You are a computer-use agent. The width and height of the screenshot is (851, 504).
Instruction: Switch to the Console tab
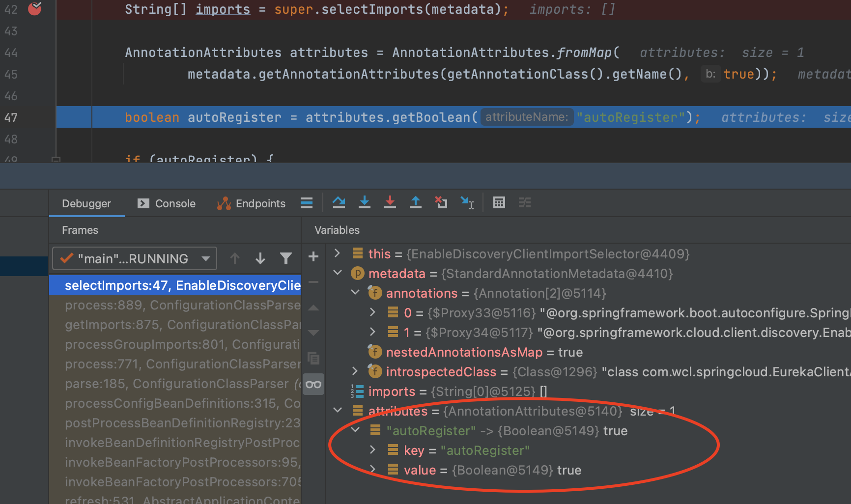click(x=167, y=203)
